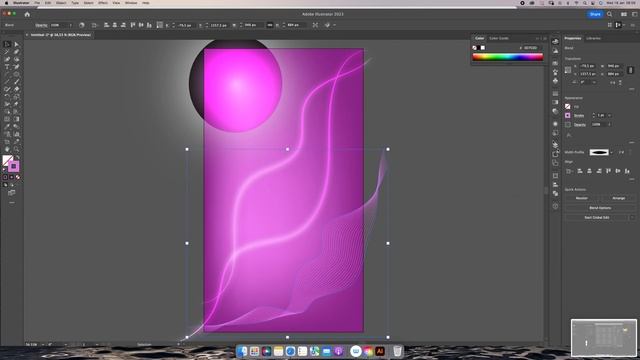Open Finder from the Dock
The width and height of the screenshot is (640, 360).
click(x=242, y=351)
